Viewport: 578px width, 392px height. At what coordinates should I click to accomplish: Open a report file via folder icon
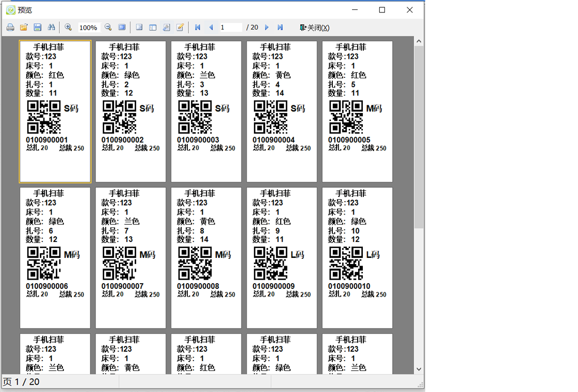24,27
